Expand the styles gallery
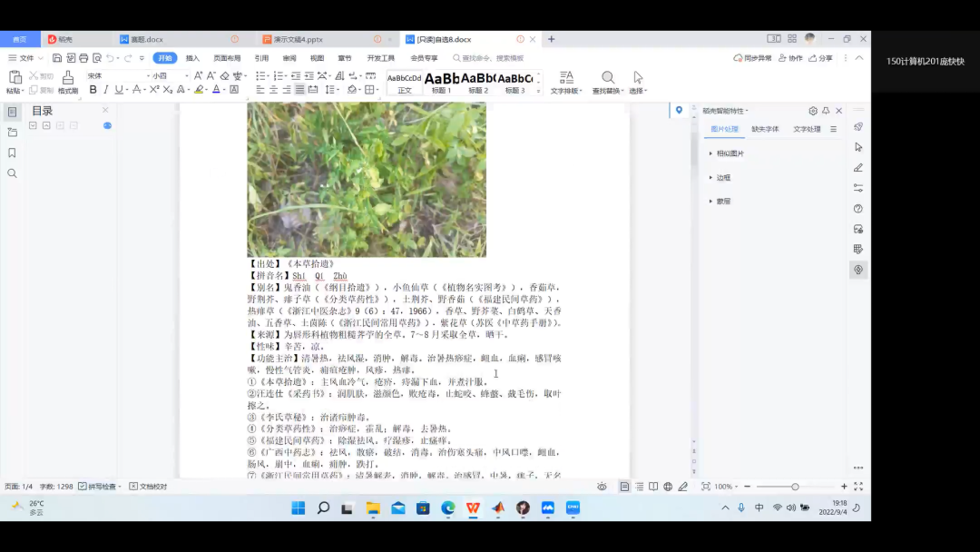Image resolution: width=980 pixels, height=552 pixels. pyautogui.click(x=538, y=92)
